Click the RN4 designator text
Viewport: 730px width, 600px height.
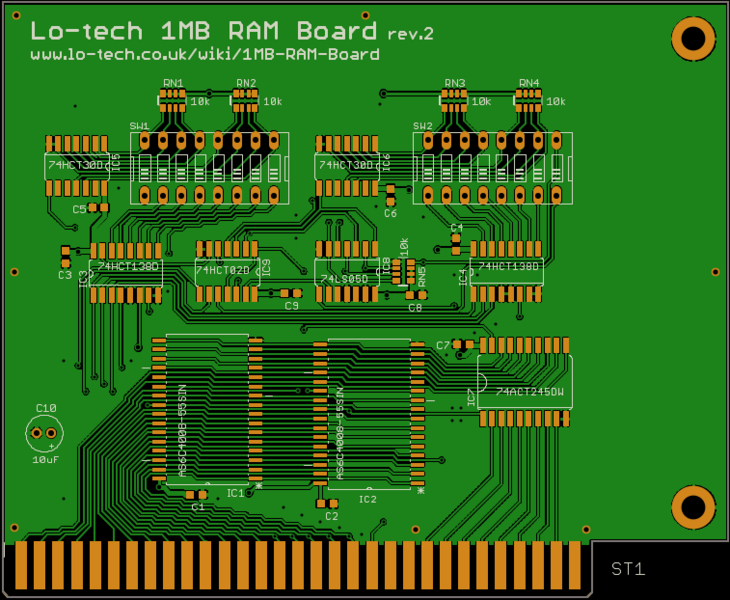point(529,83)
